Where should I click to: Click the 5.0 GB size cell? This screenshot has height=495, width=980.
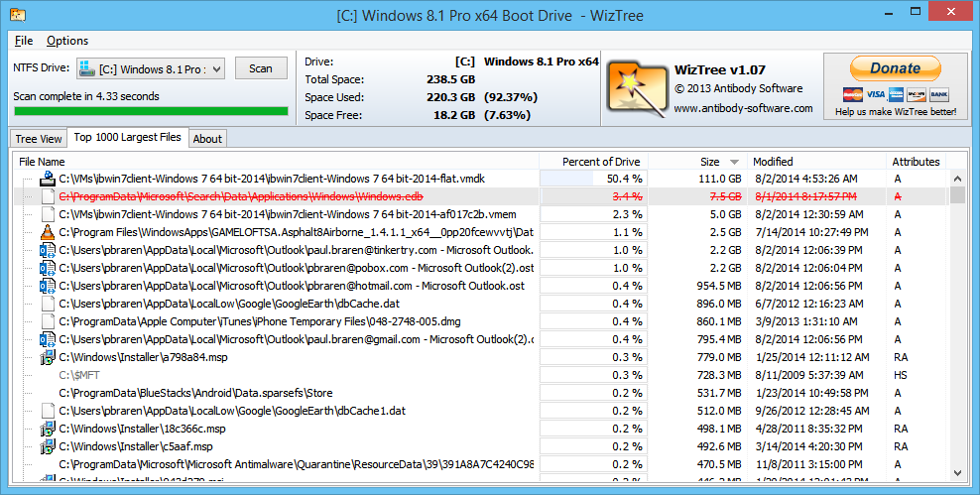726,214
